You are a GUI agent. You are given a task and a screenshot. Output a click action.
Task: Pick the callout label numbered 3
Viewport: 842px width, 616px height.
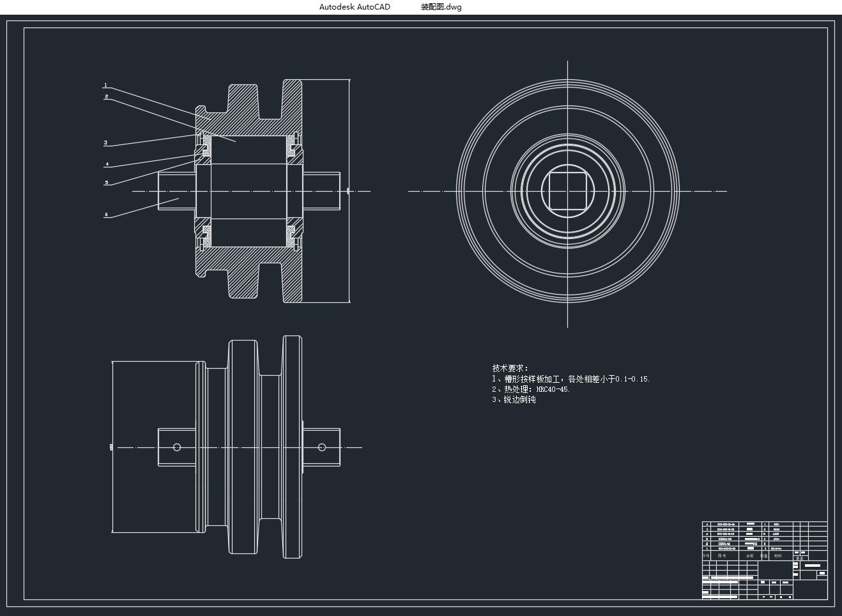coord(105,143)
